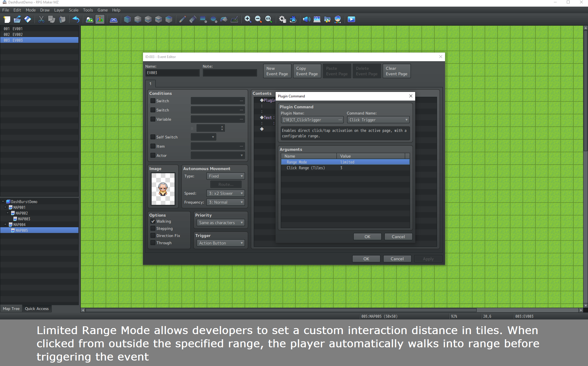The image size is (588, 366).
Task: Open the Command Name dropdown
Action: tap(378, 120)
